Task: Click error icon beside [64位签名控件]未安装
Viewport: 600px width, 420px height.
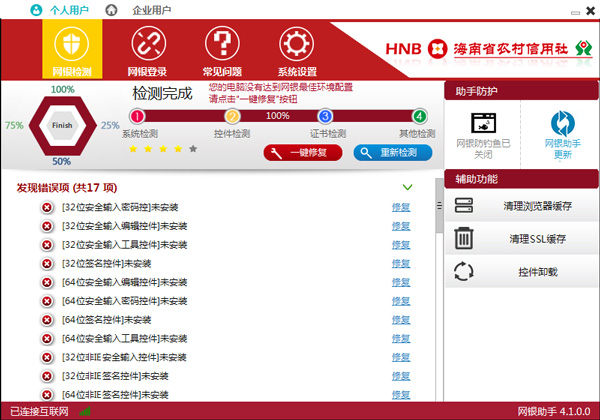Action: tap(47, 320)
